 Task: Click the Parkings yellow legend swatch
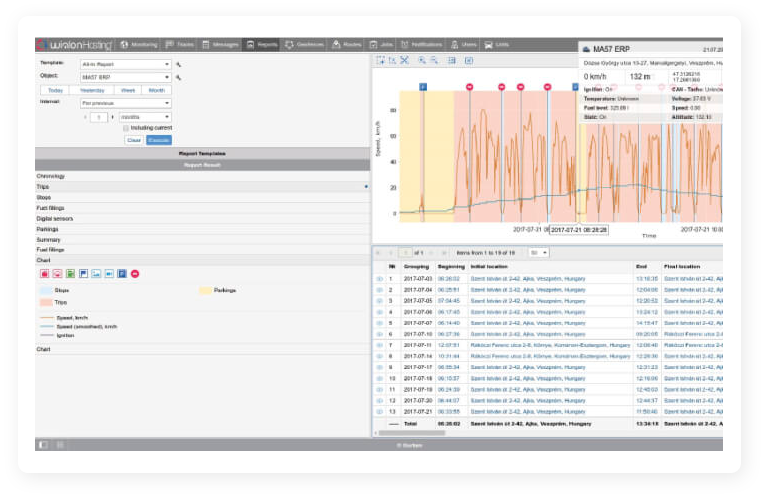205,291
